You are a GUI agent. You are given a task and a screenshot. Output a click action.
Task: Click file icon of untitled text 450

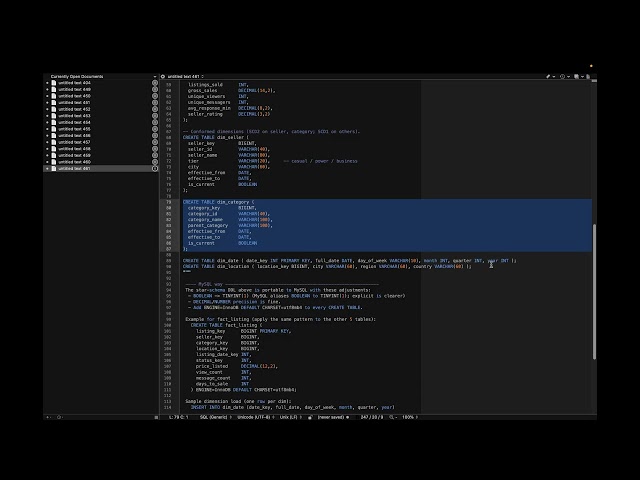click(53, 96)
